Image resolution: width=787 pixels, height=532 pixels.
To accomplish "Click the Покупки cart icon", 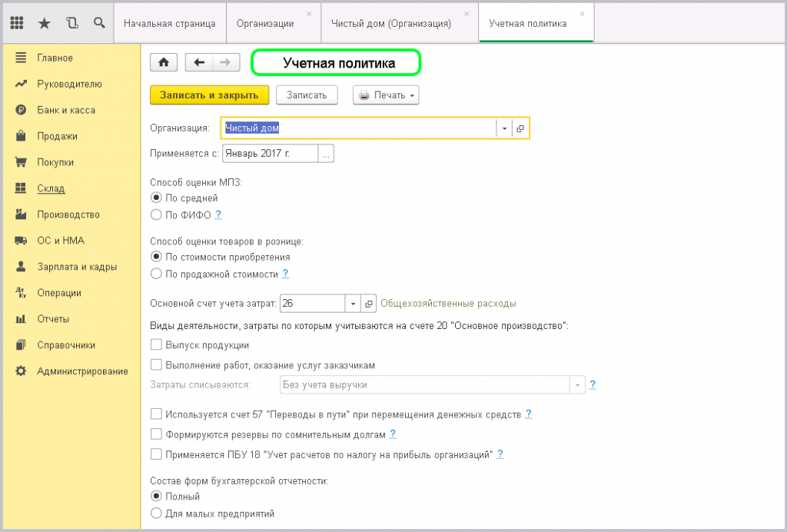I will pos(21,162).
